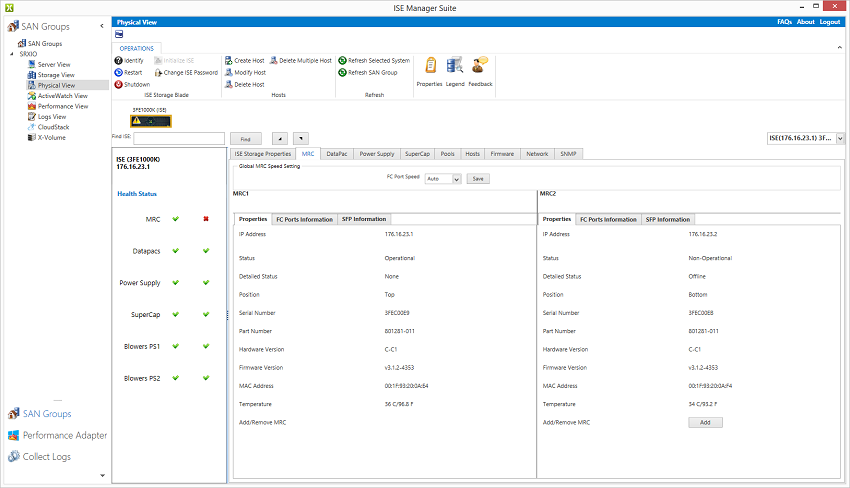
Task: Click Delete Host in Hosts group
Action: coord(245,85)
